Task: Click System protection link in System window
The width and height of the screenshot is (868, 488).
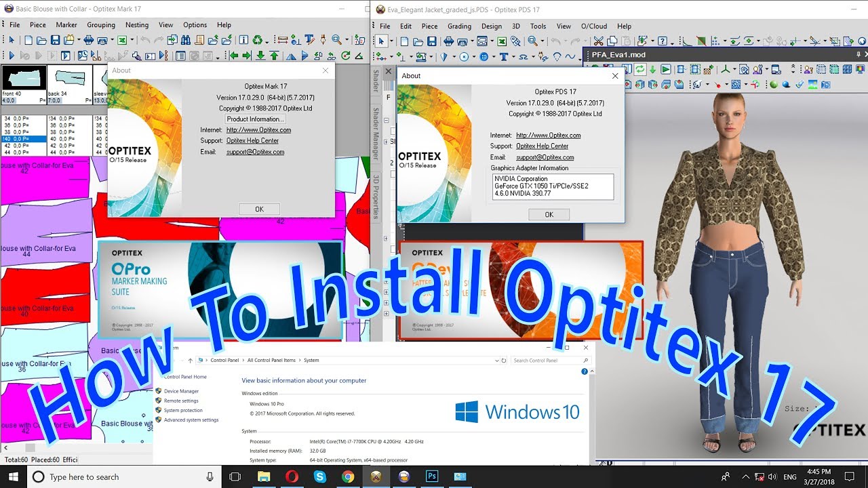Action: point(183,410)
